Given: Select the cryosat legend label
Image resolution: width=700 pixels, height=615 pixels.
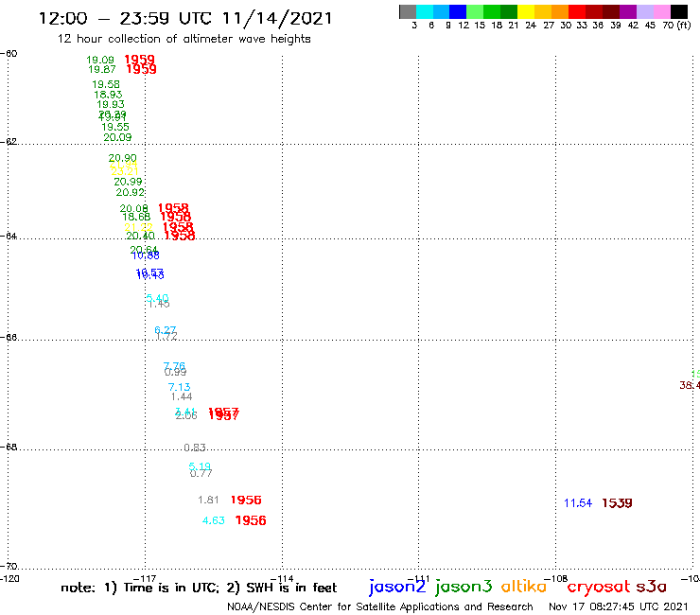Looking at the screenshot, I should click(599, 587).
